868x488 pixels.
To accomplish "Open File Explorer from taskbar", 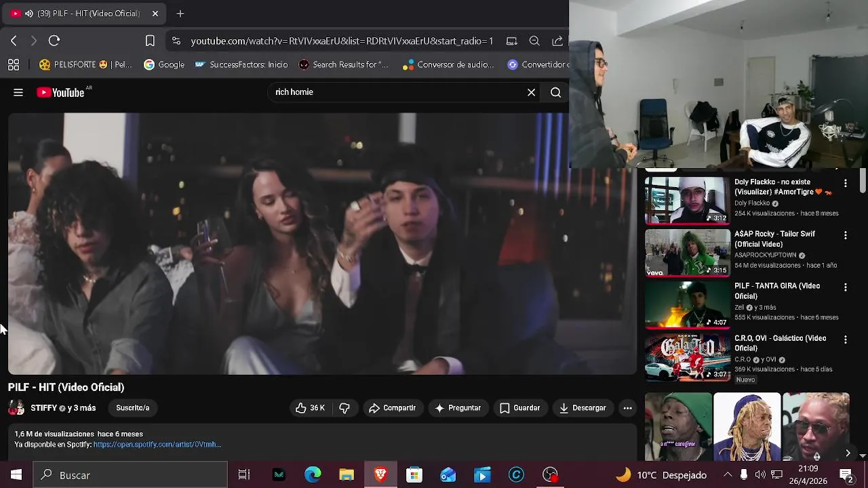I will coord(347,475).
